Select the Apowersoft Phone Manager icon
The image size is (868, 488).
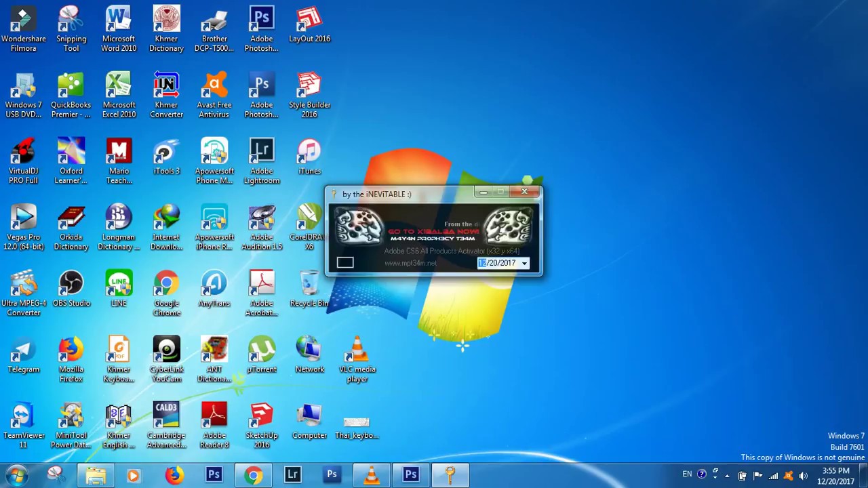(x=214, y=161)
